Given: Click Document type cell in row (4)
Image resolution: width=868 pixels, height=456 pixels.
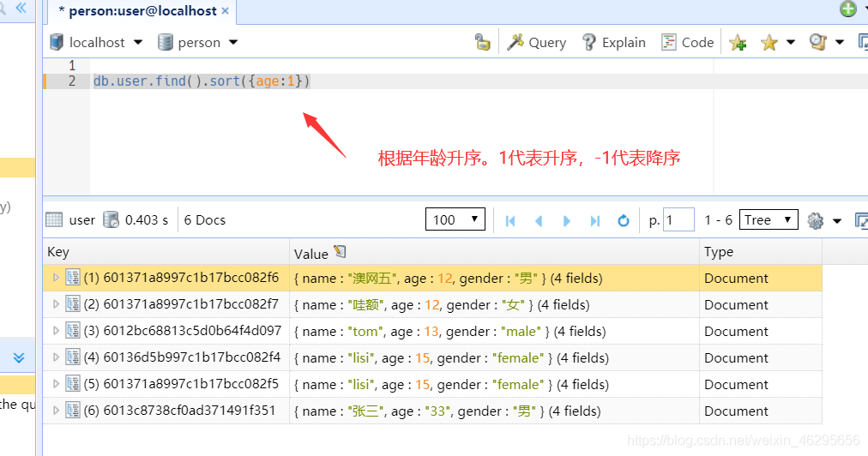Looking at the screenshot, I should point(761,357).
